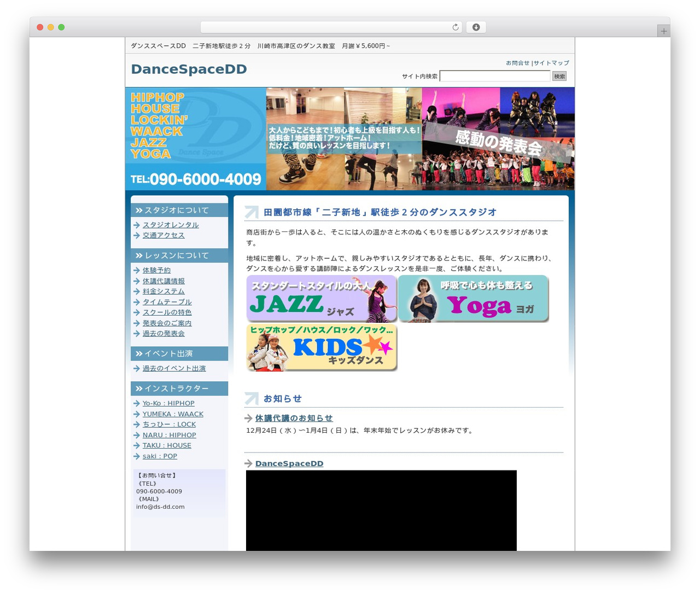The height and width of the screenshot is (593, 700).
Task: Open 料金システム sidebar link
Action: click(164, 292)
